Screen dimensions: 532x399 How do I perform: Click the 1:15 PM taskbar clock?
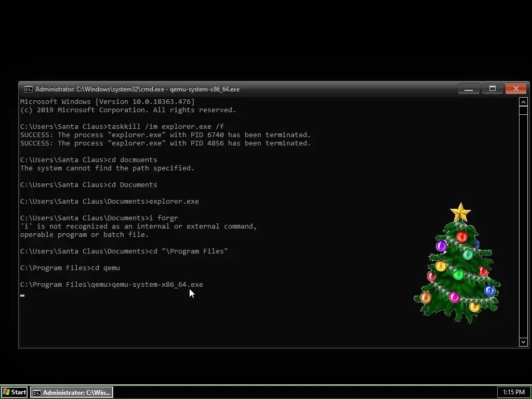click(x=514, y=392)
